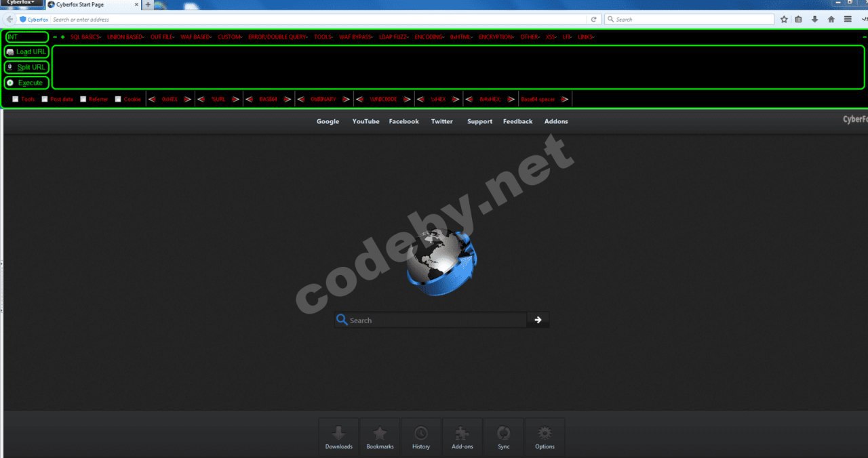The image size is (868, 458).
Task: Click the left arrow for &#xHEX
Action: point(469,99)
